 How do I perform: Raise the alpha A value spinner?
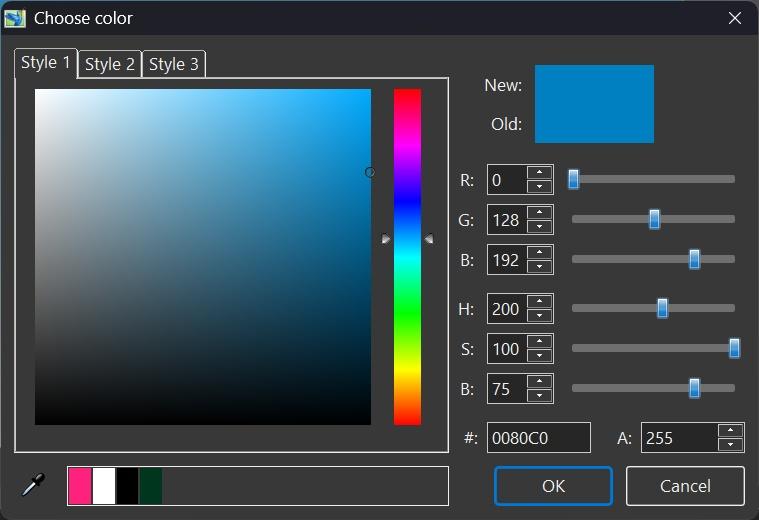pos(731,431)
